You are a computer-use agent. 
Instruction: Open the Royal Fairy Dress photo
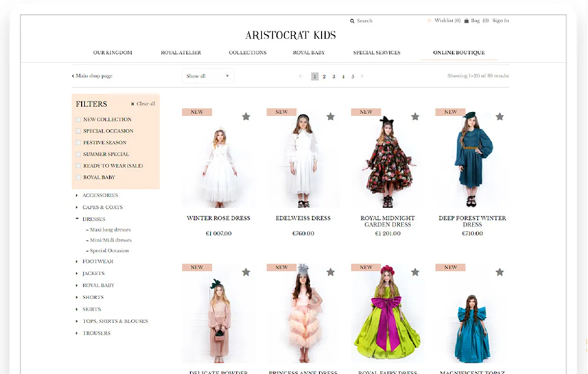388,314
